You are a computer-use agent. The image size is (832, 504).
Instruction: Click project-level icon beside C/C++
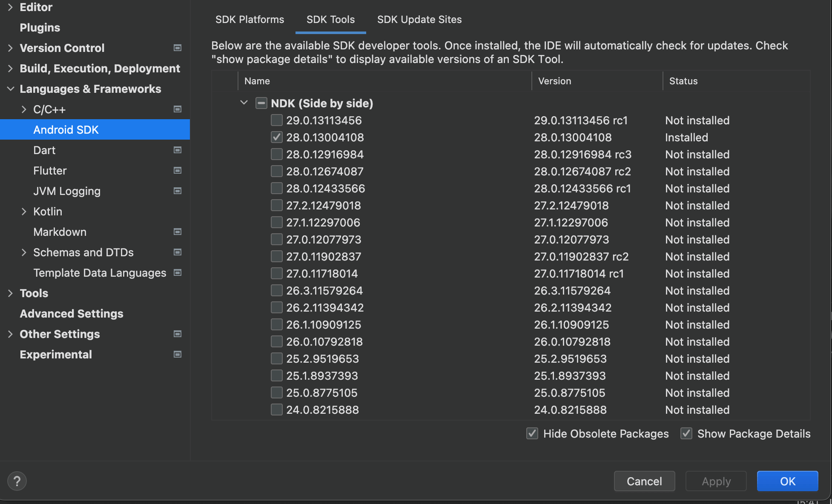pyautogui.click(x=178, y=109)
